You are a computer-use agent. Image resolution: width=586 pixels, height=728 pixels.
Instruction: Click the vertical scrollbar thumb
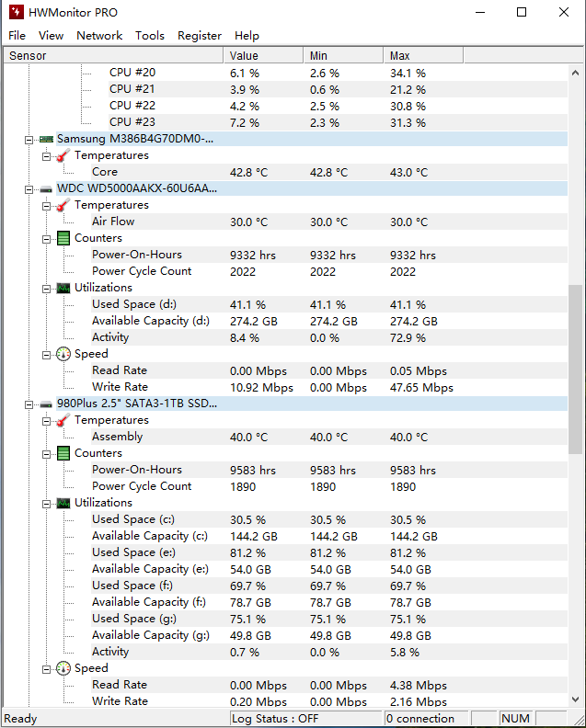[575, 368]
